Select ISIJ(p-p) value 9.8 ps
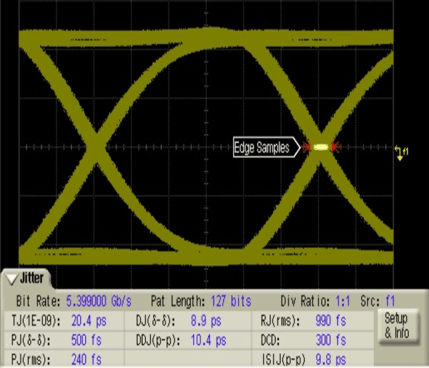 click(331, 360)
